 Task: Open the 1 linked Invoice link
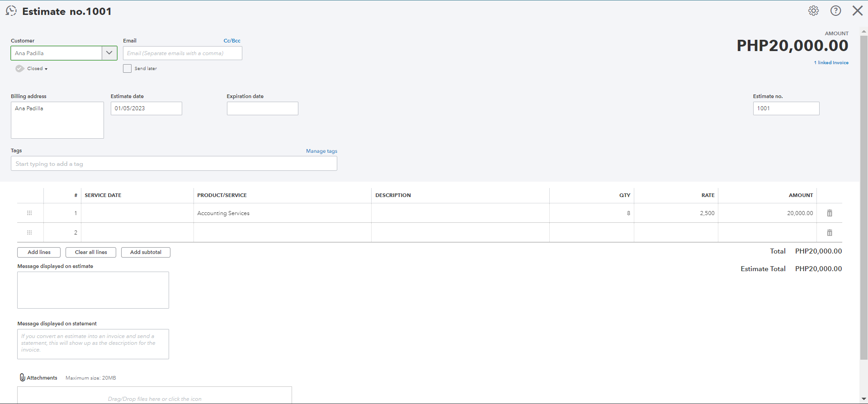point(831,63)
